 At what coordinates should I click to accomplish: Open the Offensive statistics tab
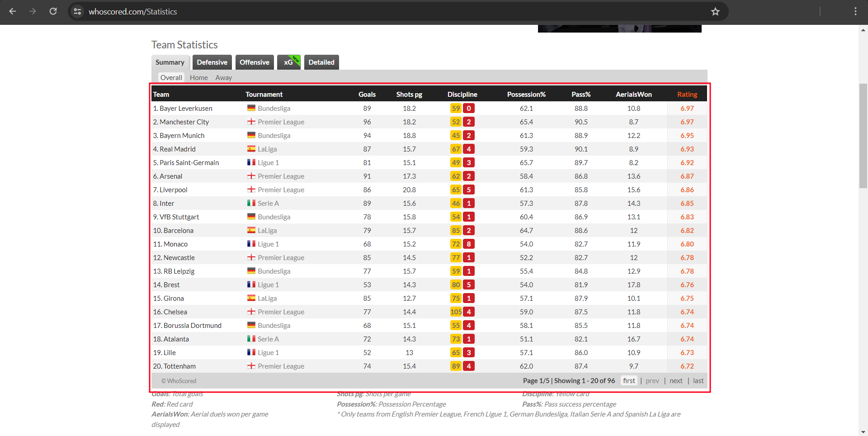tap(255, 62)
